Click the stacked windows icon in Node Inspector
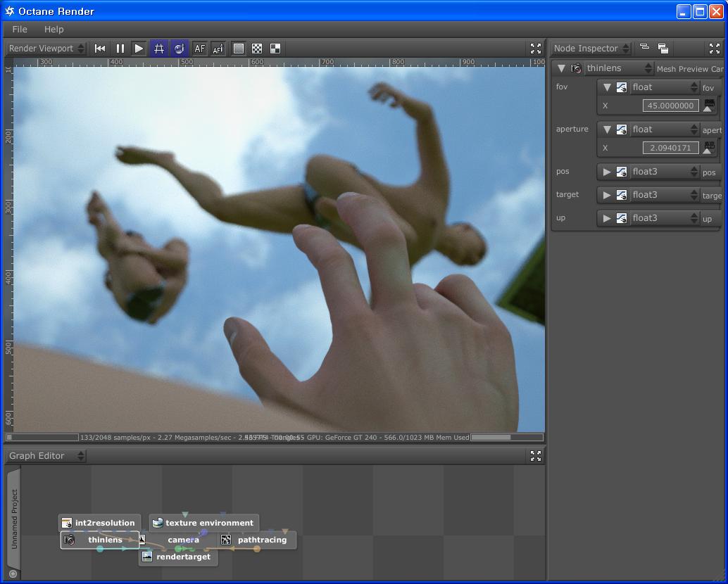This screenshot has height=584, width=728. click(x=663, y=49)
